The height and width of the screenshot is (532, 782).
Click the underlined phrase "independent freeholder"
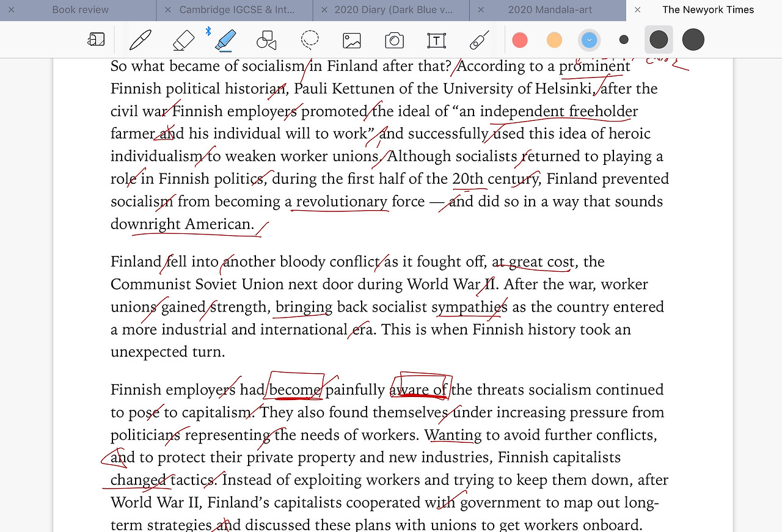click(x=559, y=111)
